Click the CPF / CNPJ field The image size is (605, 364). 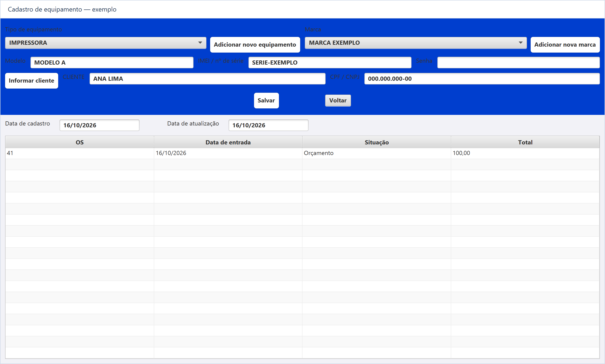482,79
